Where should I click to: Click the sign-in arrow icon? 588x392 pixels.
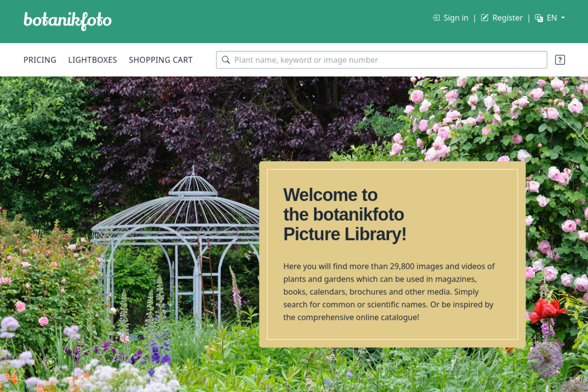(x=436, y=18)
